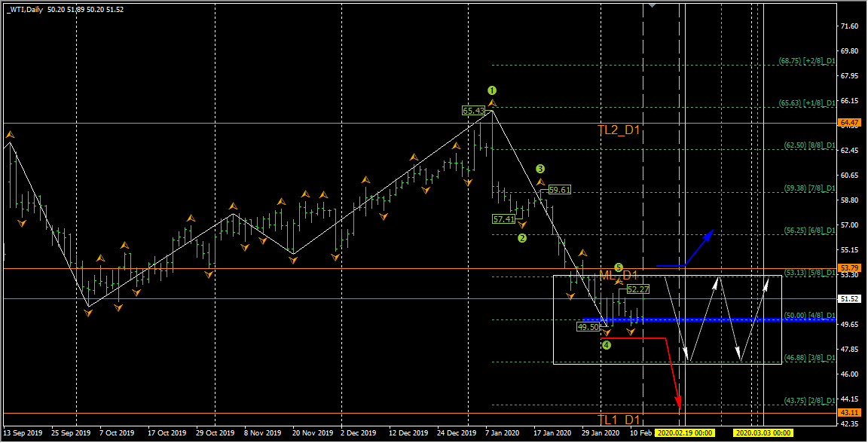Click the green wave number 5 circle
868x443 pixels.
(619, 268)
